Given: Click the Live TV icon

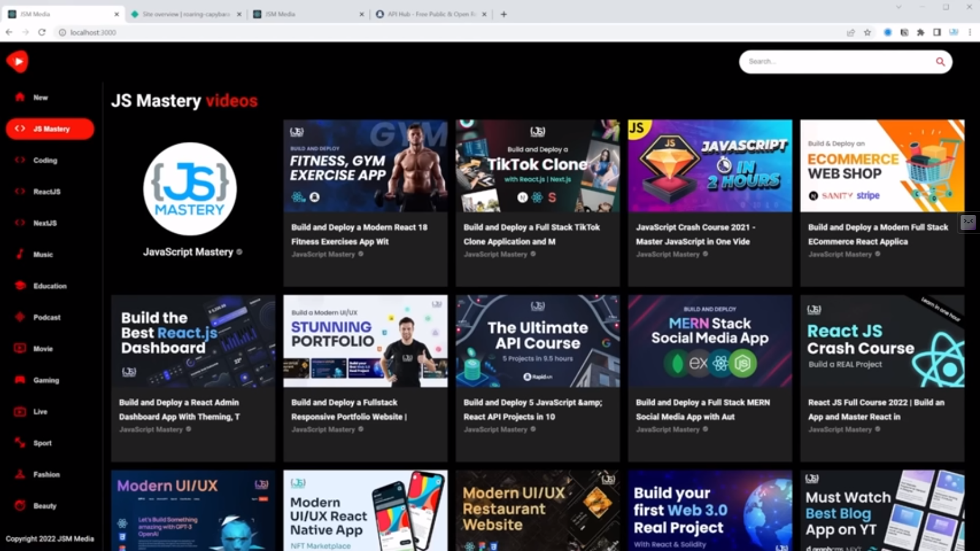Looking at the screenshot, I should pos(20,411).
